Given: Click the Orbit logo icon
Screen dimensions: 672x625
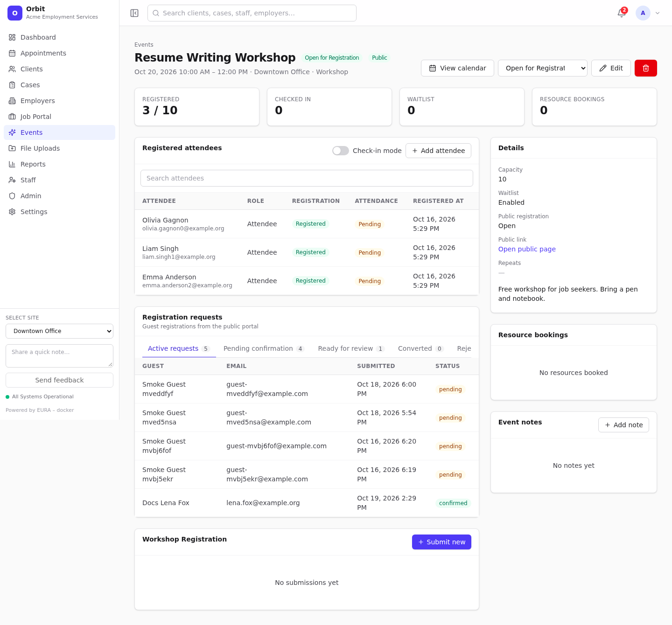Looking at the screenshot, I should pyautogui.click(x=15, y=13).
